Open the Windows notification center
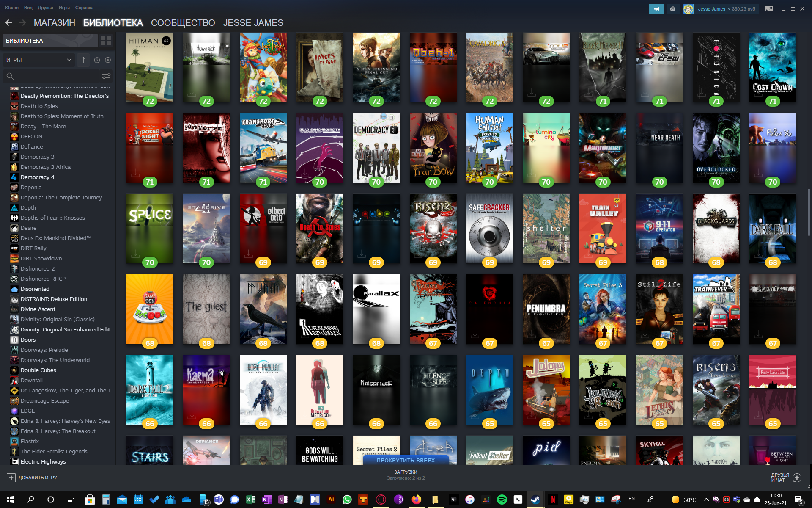This screenshot has height=508, width=812. coord(798,500)
